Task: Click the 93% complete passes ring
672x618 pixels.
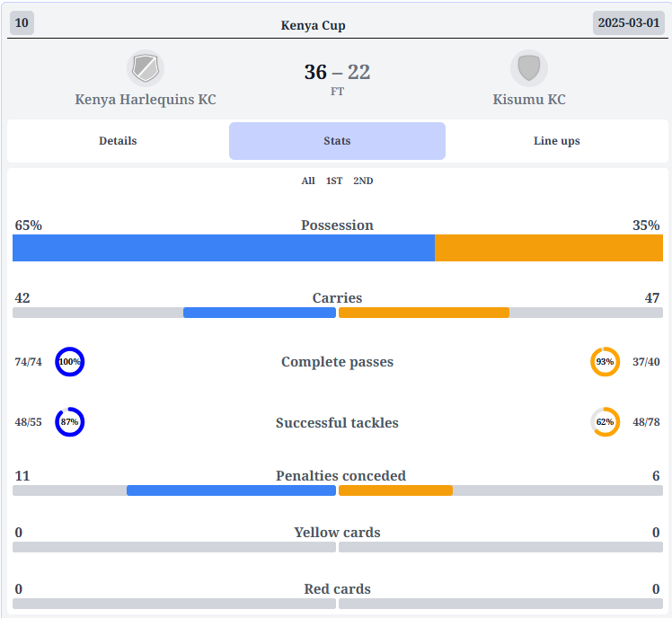Action: tap(606, 362)
